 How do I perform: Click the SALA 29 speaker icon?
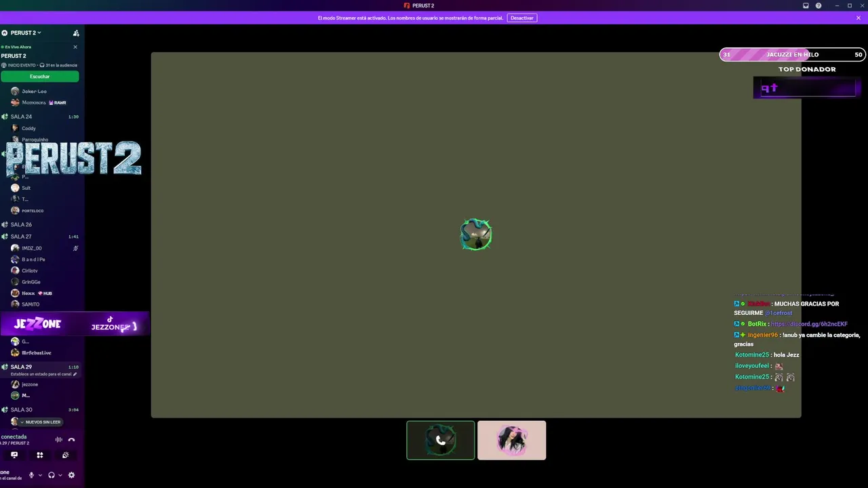coord(5,367)
